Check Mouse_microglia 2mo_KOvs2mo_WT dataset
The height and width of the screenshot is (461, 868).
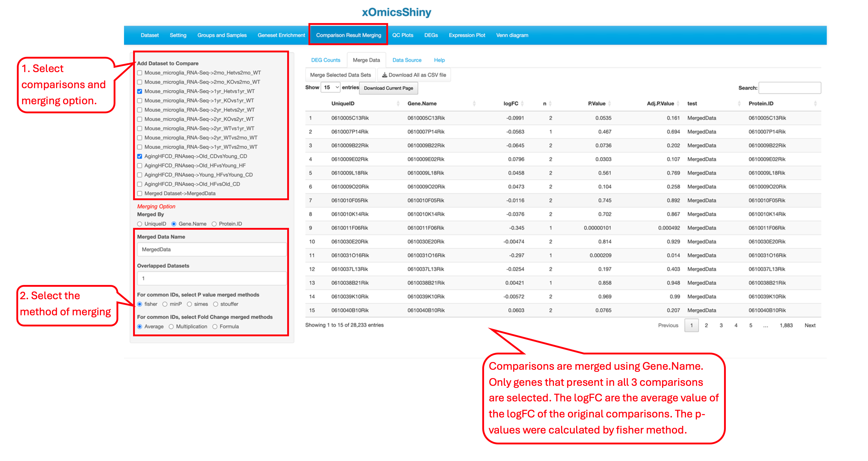click(140, 82)
